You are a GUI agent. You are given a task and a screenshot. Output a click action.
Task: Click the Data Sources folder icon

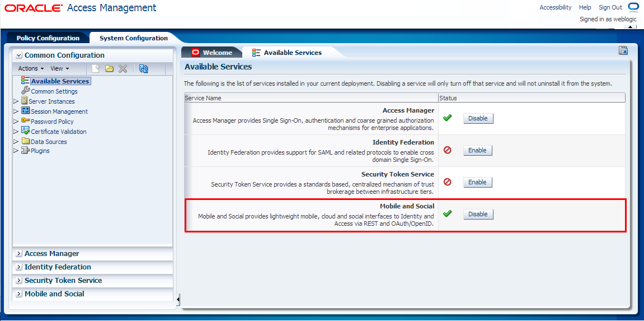coord(26,141)
